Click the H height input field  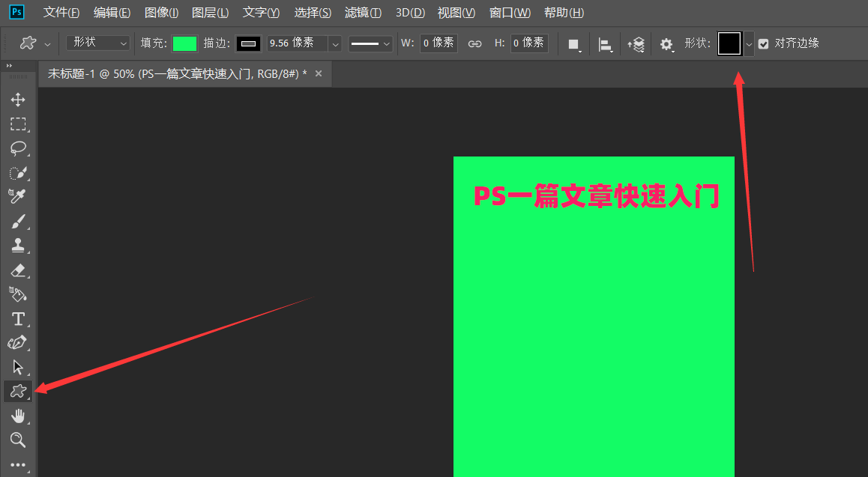pos(529,43)
